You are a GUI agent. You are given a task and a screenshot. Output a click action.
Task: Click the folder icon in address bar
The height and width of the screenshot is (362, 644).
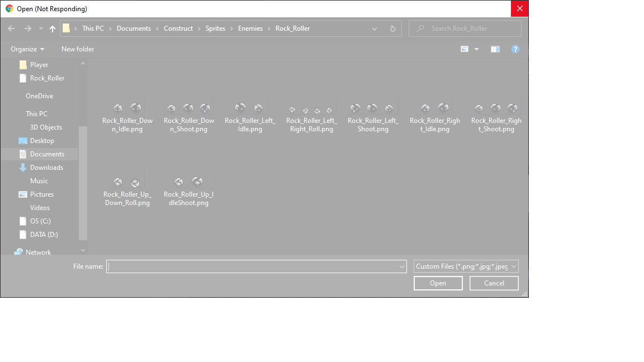coord(66,28)
